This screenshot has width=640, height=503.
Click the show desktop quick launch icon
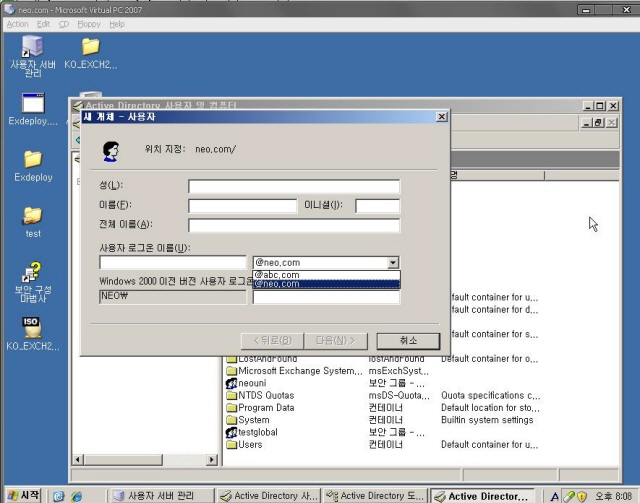click(59, 496)
